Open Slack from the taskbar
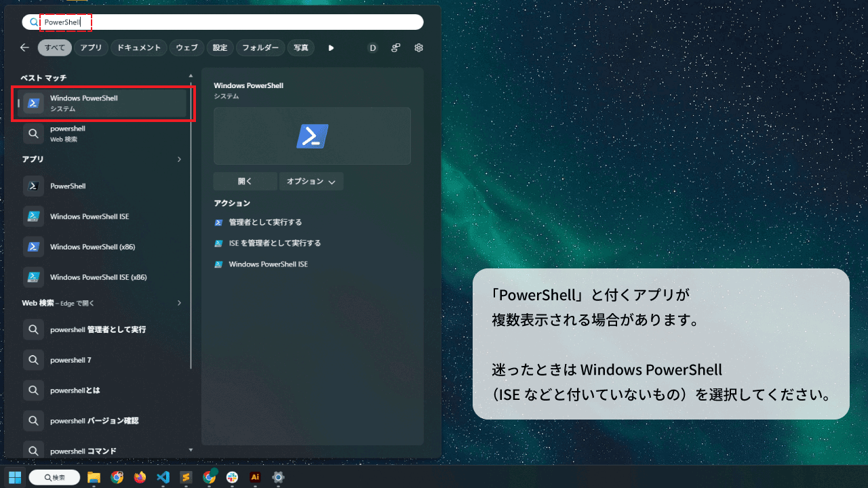This screenshot has width=868, height=488. [233, 477]
